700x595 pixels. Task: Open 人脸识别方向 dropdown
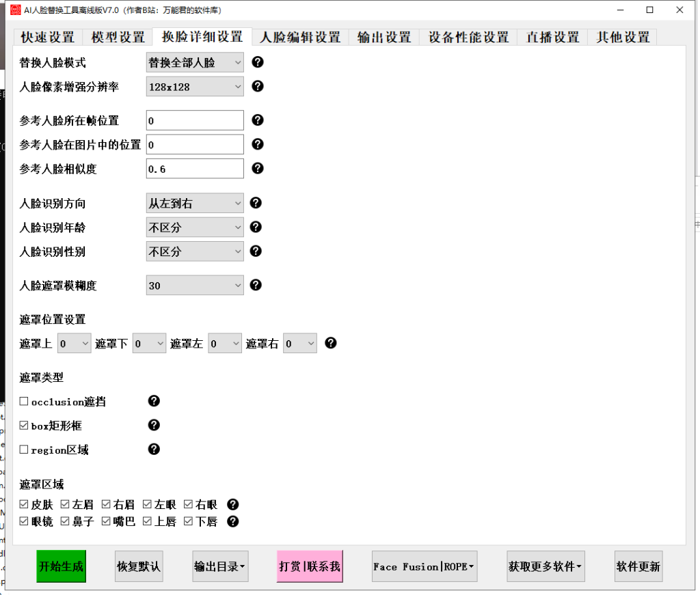pos(195,204)
